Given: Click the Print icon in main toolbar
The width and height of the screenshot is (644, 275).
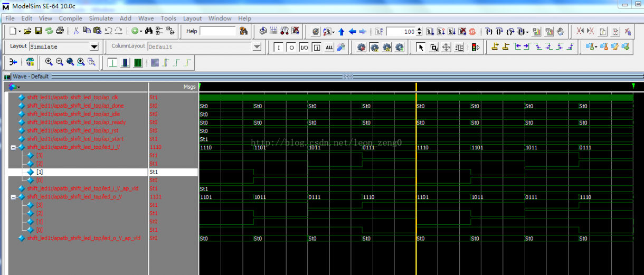Looking at the screenshot, I should point(60,32).
